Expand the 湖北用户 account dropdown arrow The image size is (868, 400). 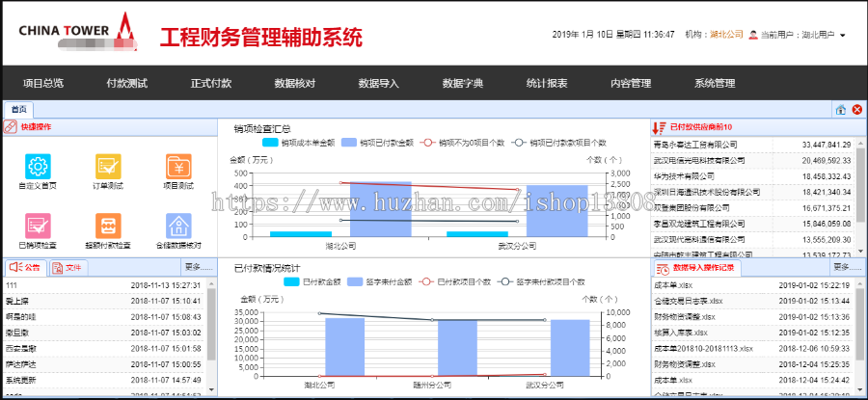point(843,36)
